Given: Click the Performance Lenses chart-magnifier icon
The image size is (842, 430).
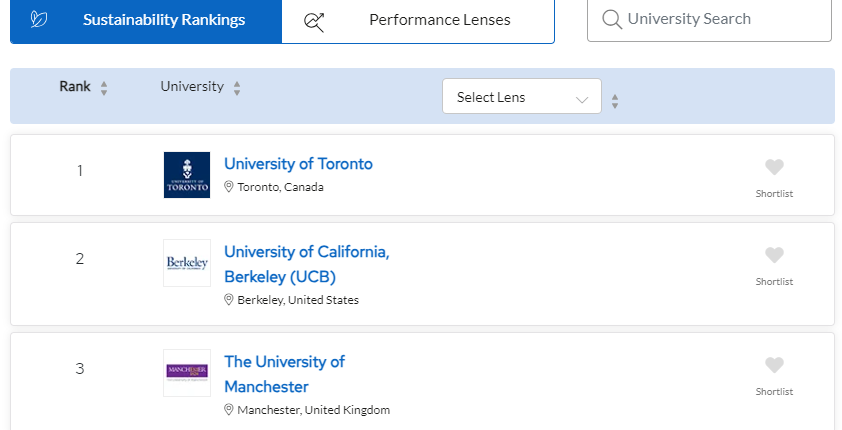Looking at the screenshot, I should coord(314,22).
